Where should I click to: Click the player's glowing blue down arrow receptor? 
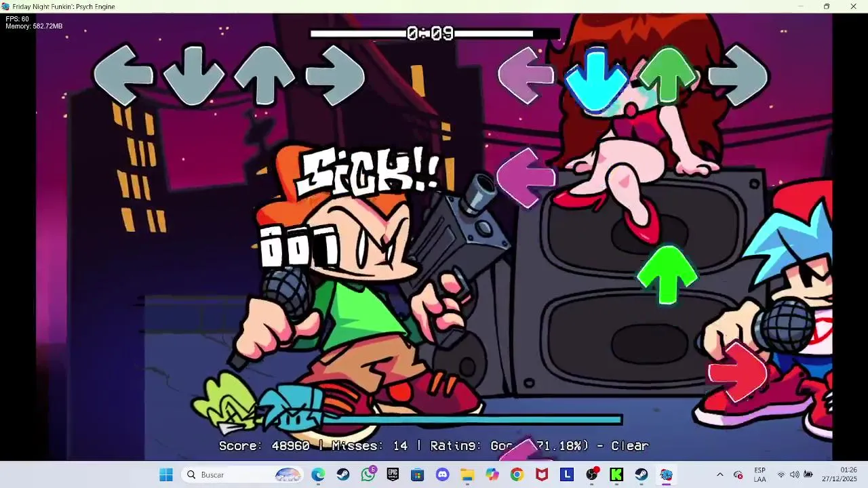[x=597, y=79]
